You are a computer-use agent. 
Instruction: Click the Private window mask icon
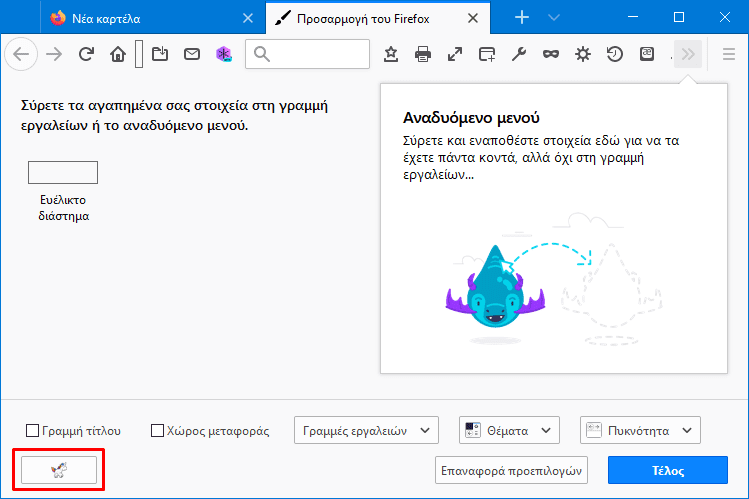coord(551,54)
